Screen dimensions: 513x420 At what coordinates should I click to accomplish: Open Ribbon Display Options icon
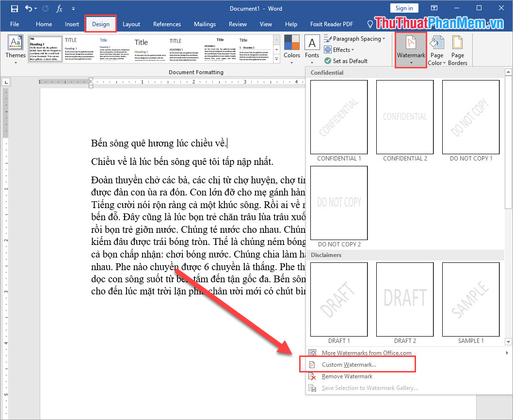tap(434, 8)
